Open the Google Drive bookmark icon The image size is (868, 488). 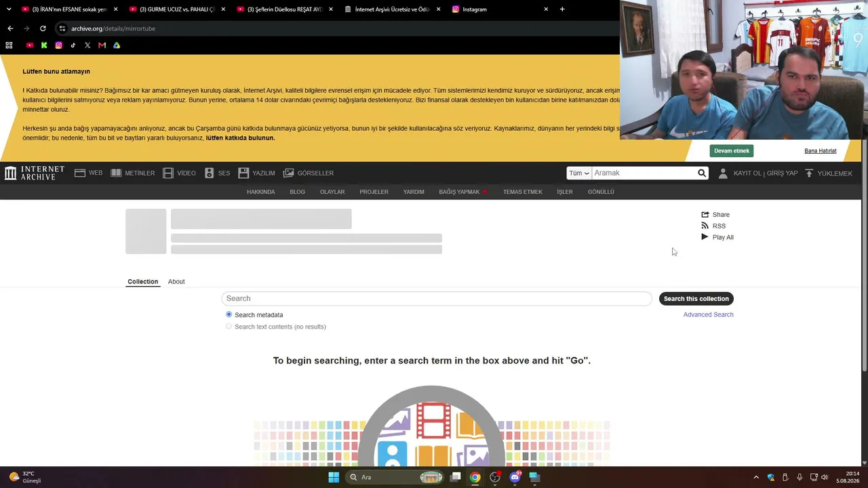(x=117, y=45)
